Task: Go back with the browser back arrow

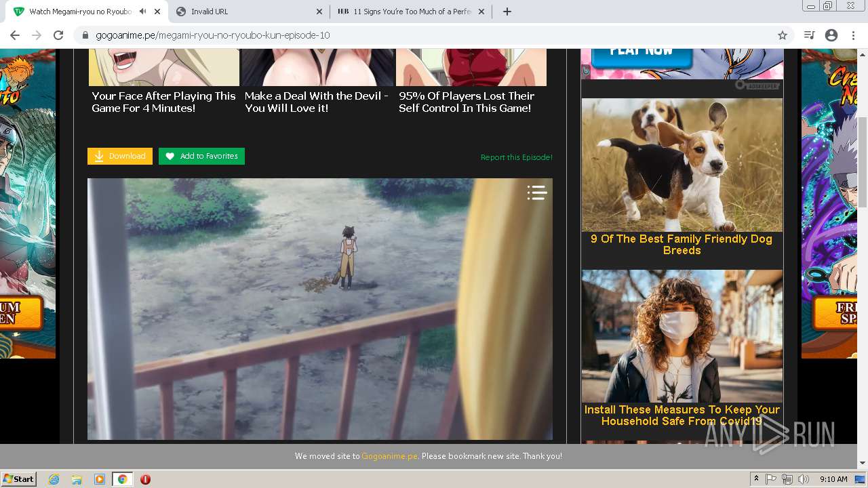Action: pos(15,35)
